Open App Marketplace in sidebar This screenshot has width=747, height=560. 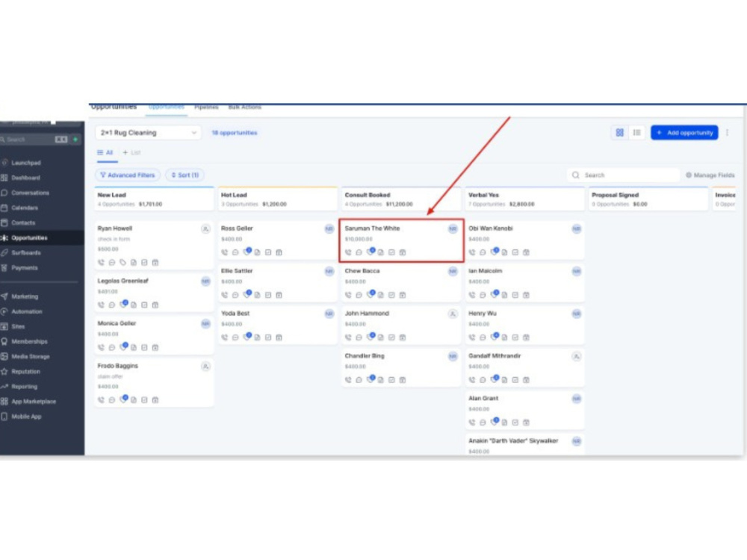(34, 402)
